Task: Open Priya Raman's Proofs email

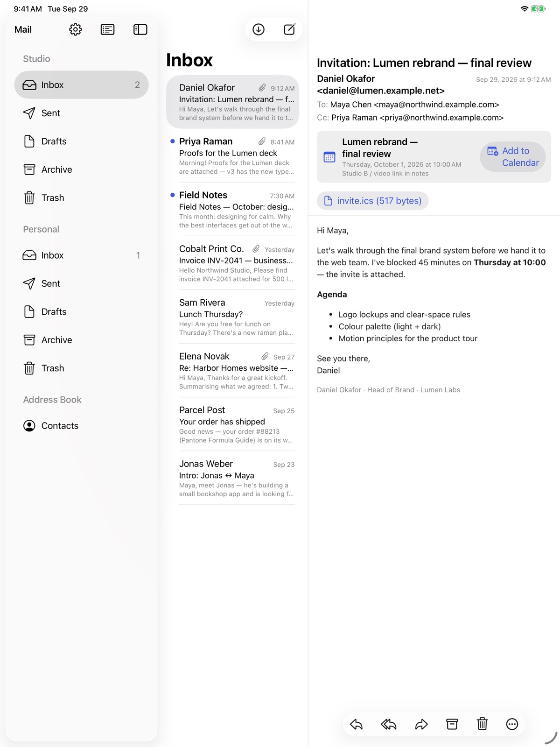Action: click(232, 156)
